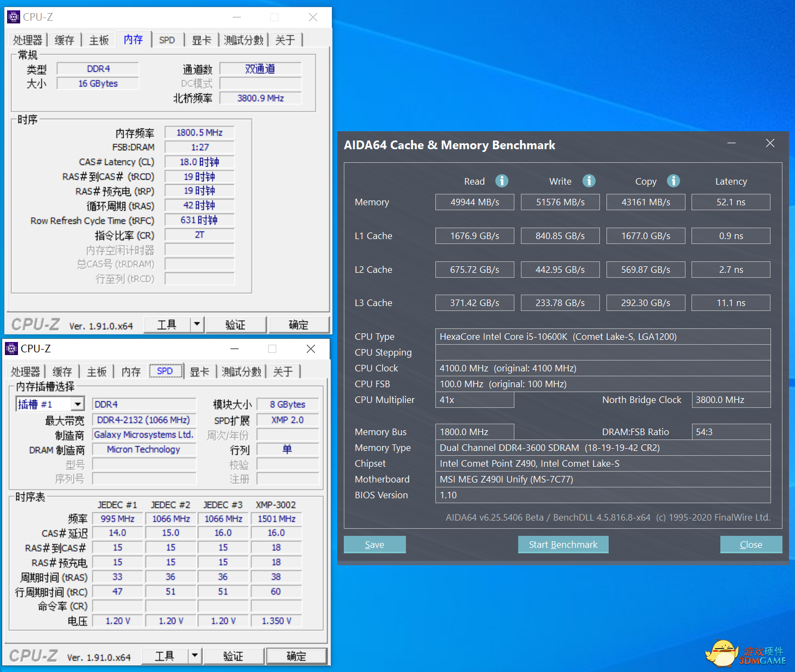The image size is (795, 672).
Task: Click L3 Cache Copy value 292.30 GB/s
Action: (646, 303)
